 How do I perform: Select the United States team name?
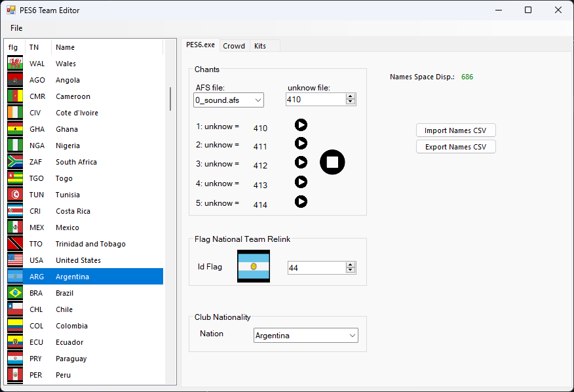pos(78,260)
